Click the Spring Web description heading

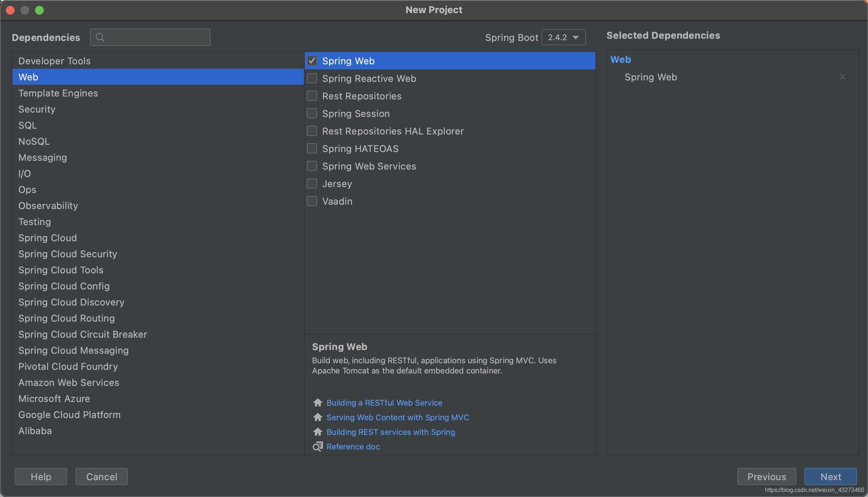pyautogui.click(x=339, y=346)
